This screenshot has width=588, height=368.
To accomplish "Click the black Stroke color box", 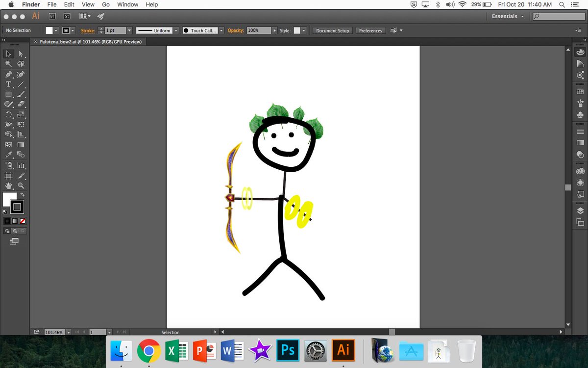I will (x=17, y=207).
